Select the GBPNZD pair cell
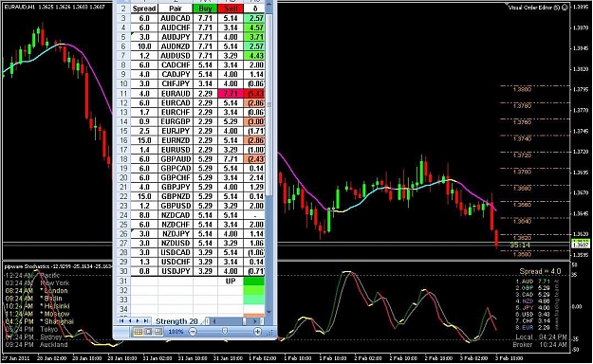This screenshot has width=593, height=364. tap(176, 196)
